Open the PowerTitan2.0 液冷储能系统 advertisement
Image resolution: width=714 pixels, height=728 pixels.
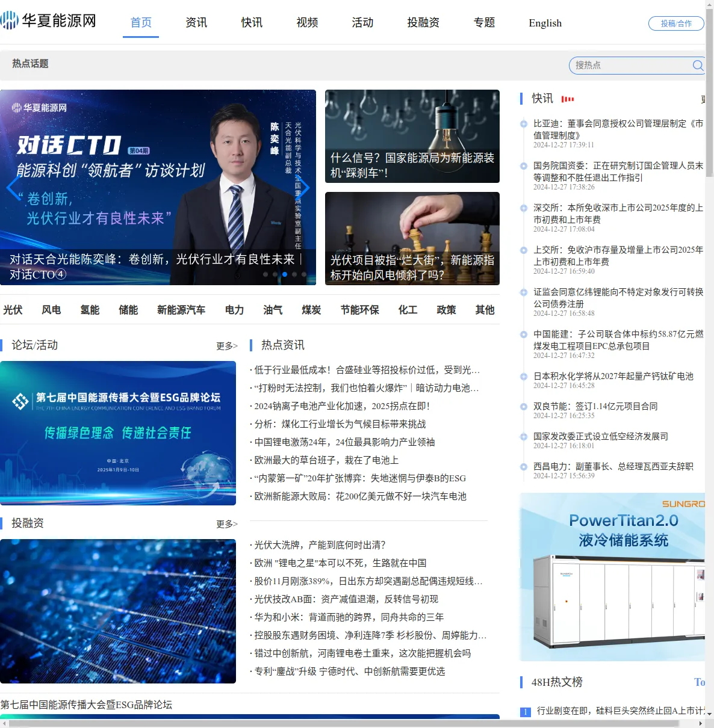tap(612, 577)
